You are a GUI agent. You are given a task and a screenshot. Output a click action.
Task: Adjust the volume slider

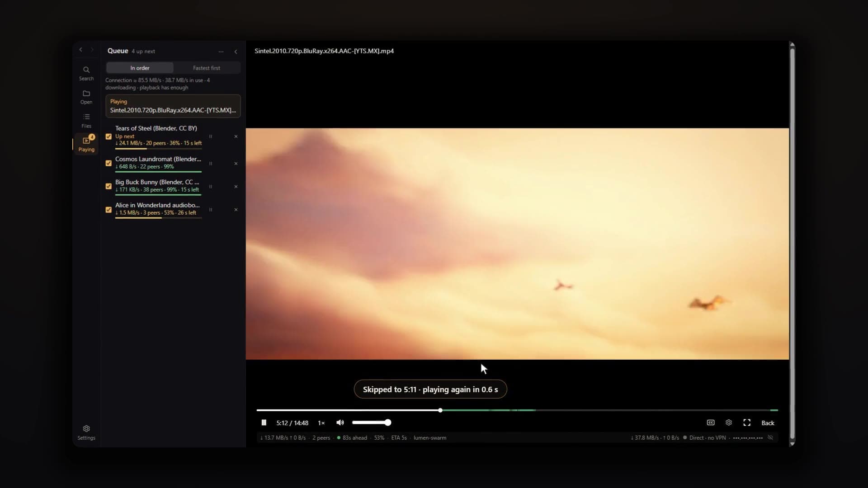point(372,422)
